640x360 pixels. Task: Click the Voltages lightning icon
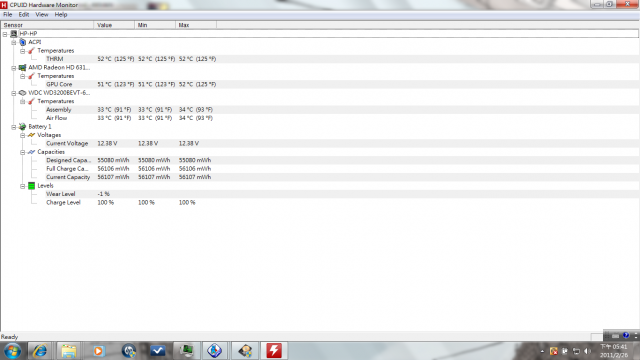31,135
